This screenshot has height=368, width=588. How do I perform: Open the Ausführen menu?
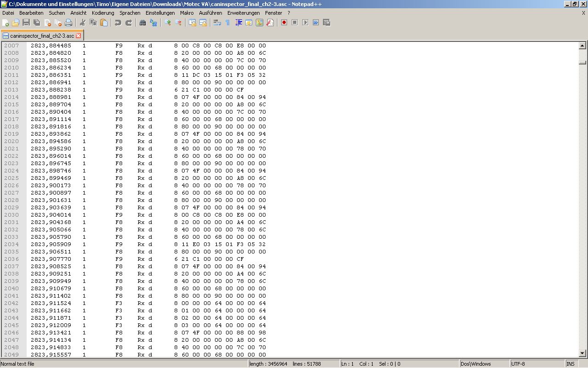211,13
